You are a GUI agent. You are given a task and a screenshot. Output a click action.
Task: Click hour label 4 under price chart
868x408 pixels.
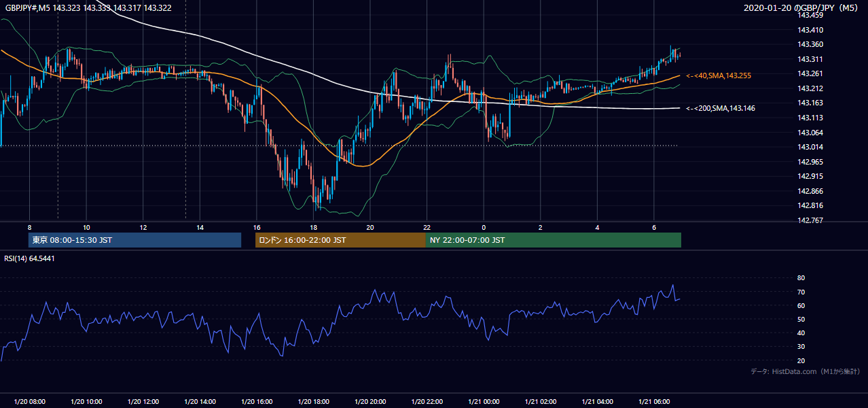point(597,227)
